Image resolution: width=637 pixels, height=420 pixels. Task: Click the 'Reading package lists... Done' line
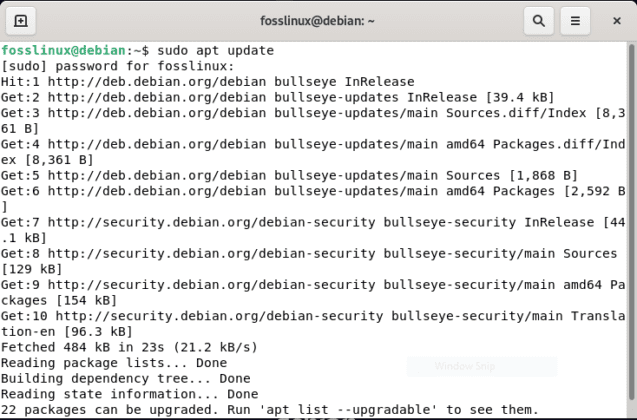click(113, 363)
